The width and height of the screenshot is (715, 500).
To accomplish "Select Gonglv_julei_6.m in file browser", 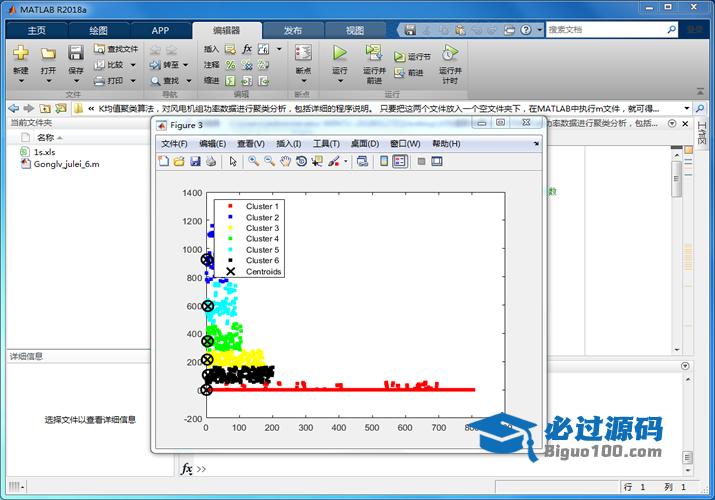I will 66,164.
